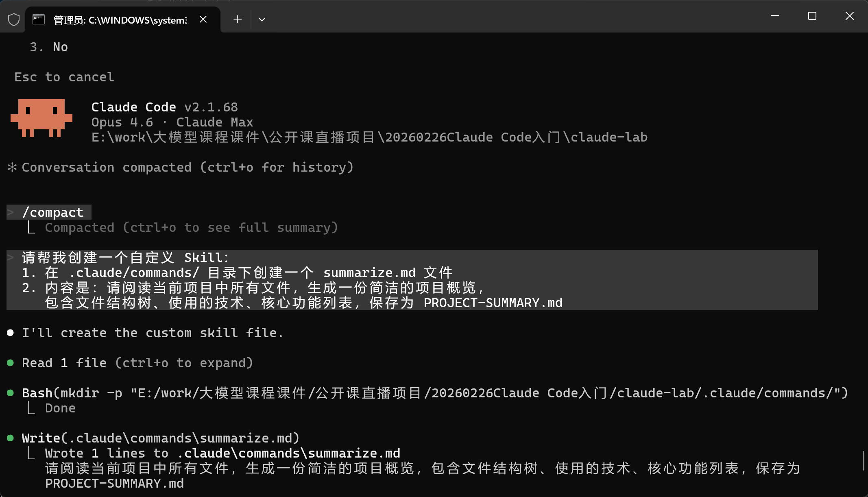Click the Opus 4.6 · Claude Max line
This screenshot has width=868, height=497.
click(x=172, y=122)
